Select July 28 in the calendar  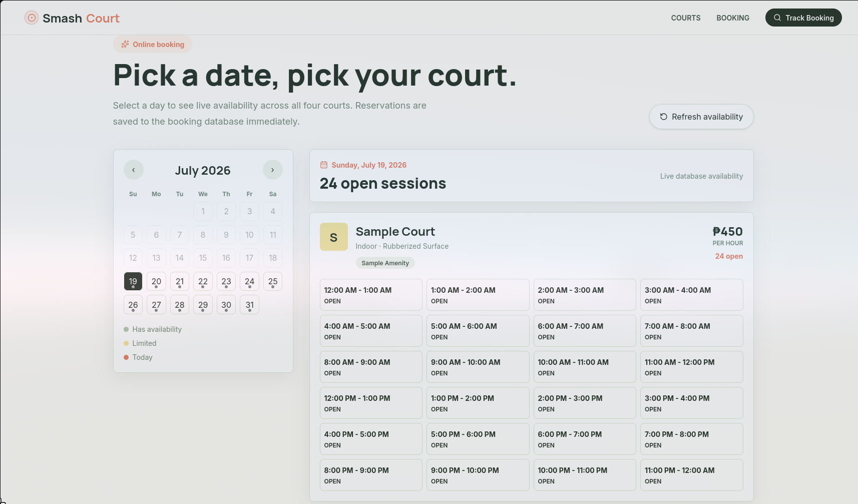[180, 305]
